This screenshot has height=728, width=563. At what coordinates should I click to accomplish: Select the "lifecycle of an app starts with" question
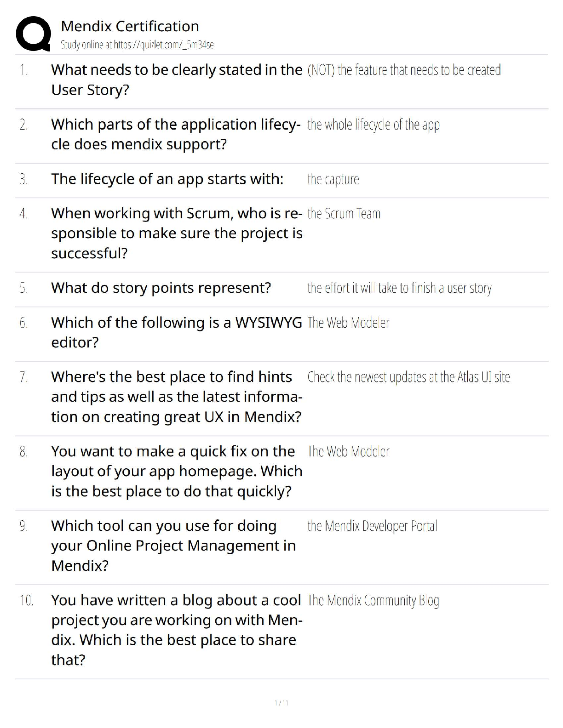pos(167,179)
